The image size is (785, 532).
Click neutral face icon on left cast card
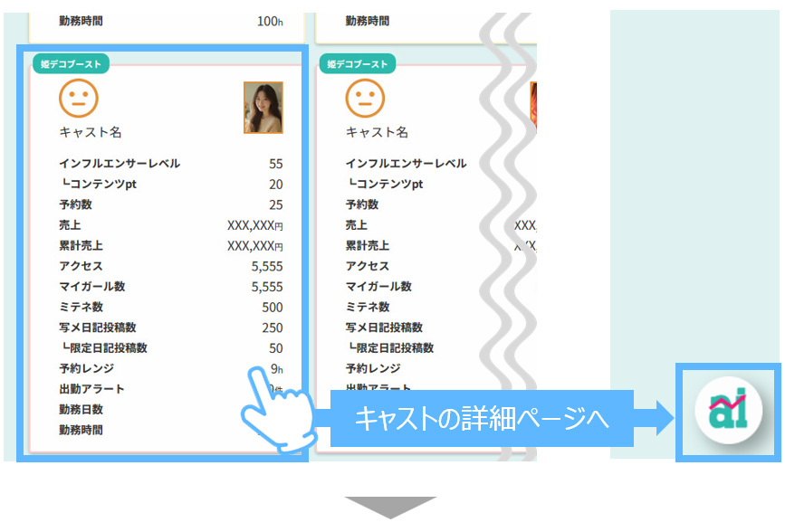click(78, 96)
